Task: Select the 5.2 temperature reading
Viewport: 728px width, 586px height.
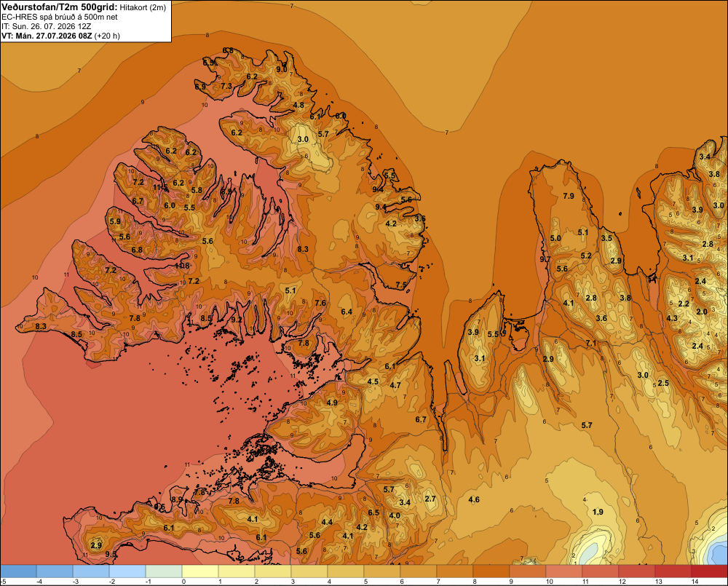Action: [x=586, y=256]
